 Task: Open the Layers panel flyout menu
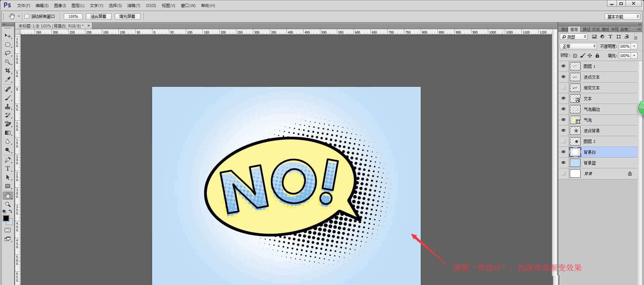[638, 30]
